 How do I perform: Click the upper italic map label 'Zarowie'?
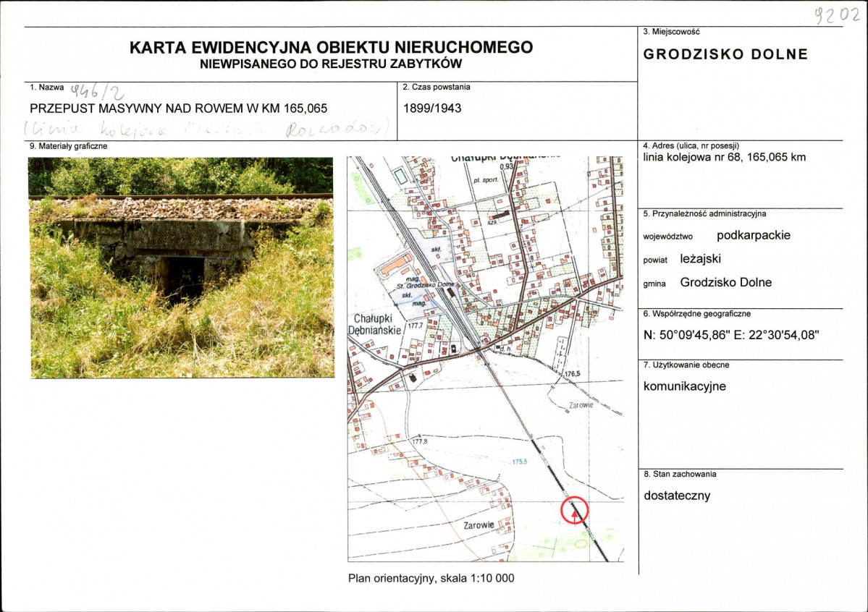(581, 405)
